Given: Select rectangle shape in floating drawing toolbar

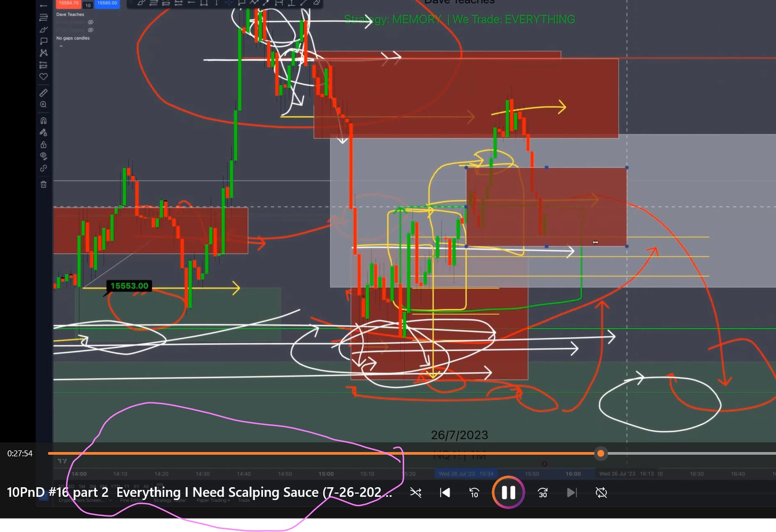Looking at the screenshot, I should [204, 3].
